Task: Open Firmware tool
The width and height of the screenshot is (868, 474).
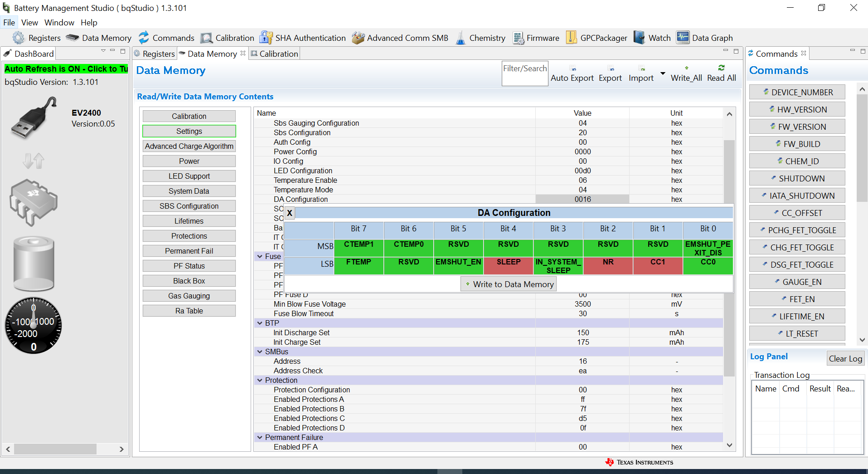Action: [536, 38]
